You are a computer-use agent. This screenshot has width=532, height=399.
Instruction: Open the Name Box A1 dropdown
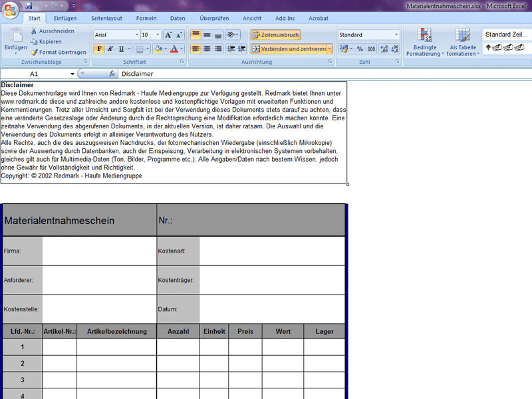click(x=72, y=74)
